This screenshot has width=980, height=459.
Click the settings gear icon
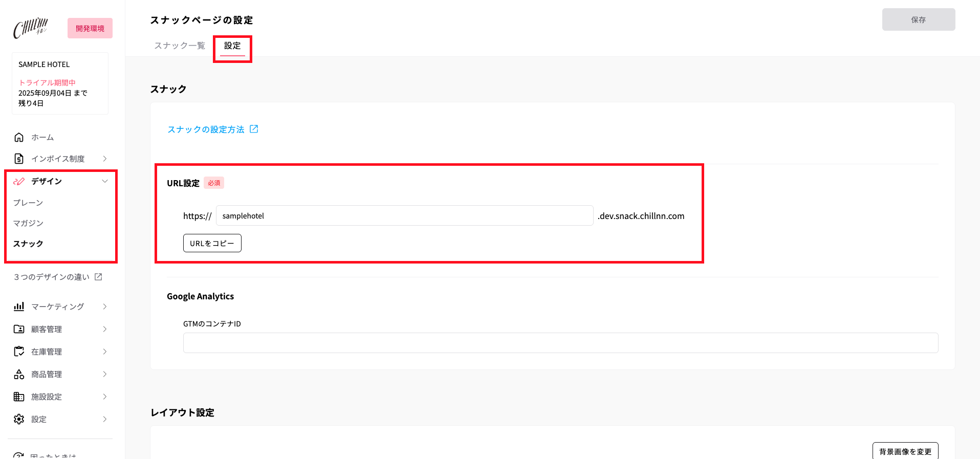[19, 419]
